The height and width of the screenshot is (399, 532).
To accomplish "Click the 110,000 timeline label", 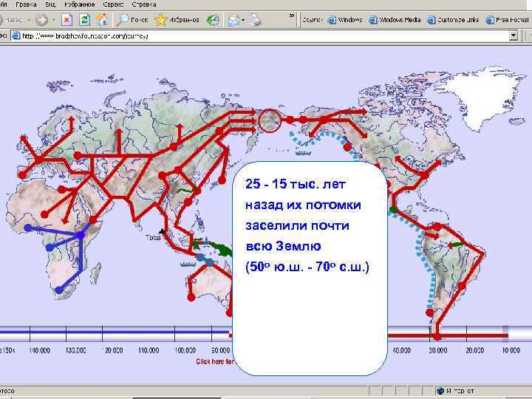I will 149,350.
